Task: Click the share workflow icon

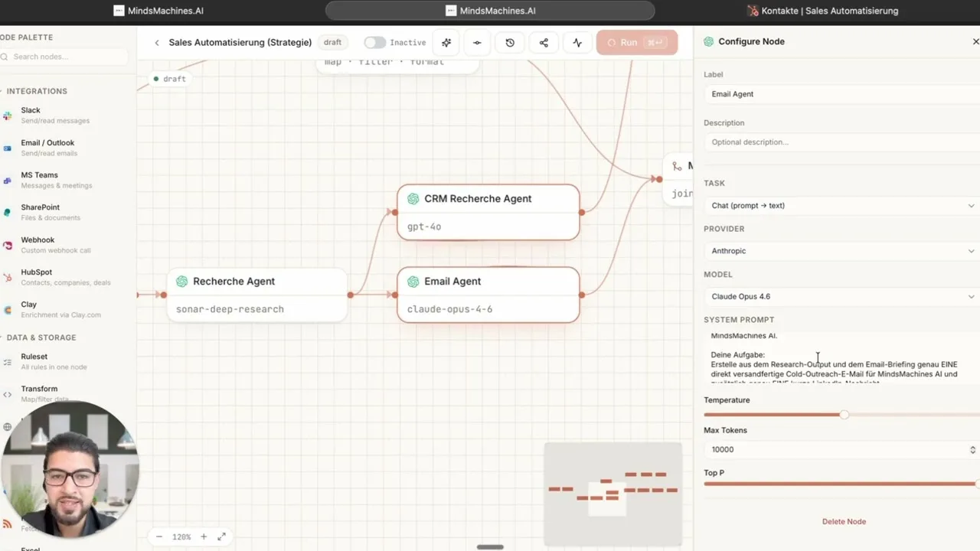Action: 544,43
